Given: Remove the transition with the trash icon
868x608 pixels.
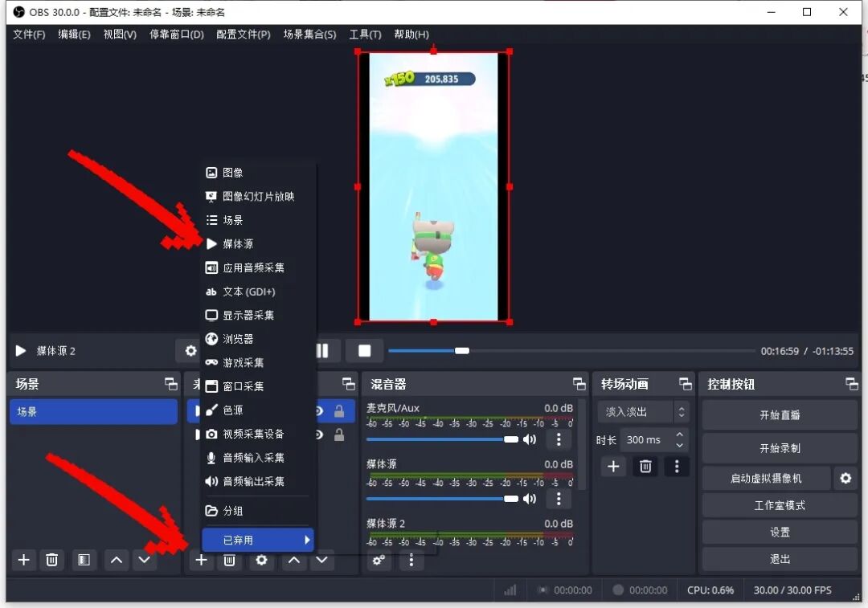Looking at the screenshot, I should click(645, 467).
